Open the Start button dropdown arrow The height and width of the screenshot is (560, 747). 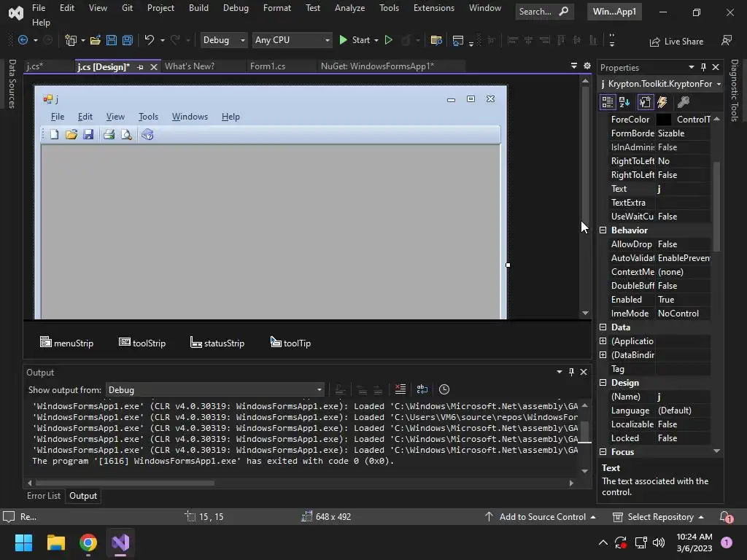[x=376, y=41]
